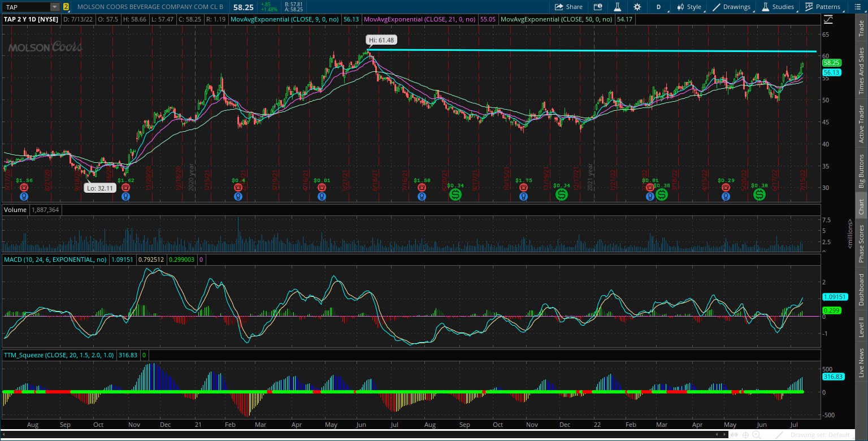The width and height of the screenshot is (868, 441).
Task: Click the Share button
Action: 568,7
